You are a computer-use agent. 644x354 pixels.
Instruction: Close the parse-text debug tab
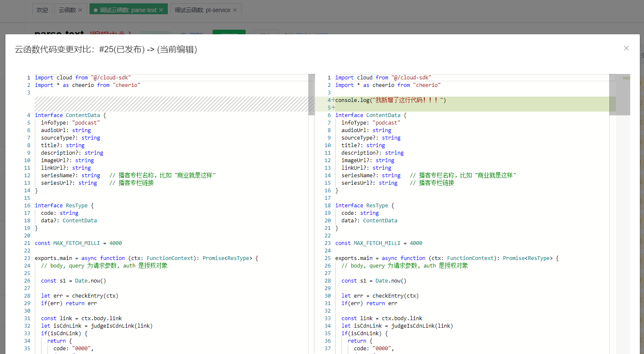161,10
